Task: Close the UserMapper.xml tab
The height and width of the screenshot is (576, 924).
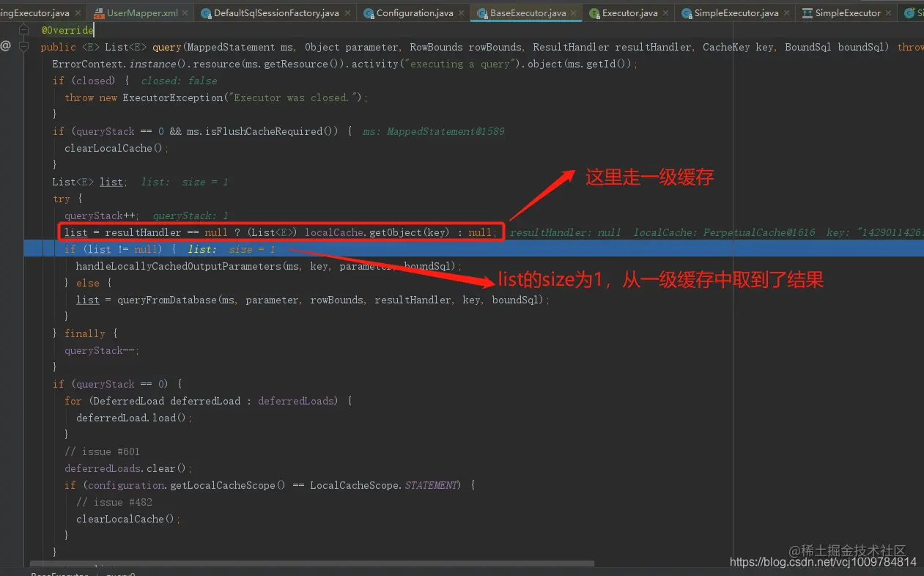Action: (x=186, y=13)
